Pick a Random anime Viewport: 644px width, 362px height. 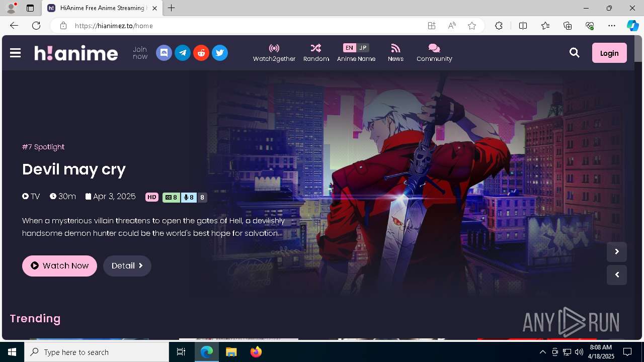point(316,53)
